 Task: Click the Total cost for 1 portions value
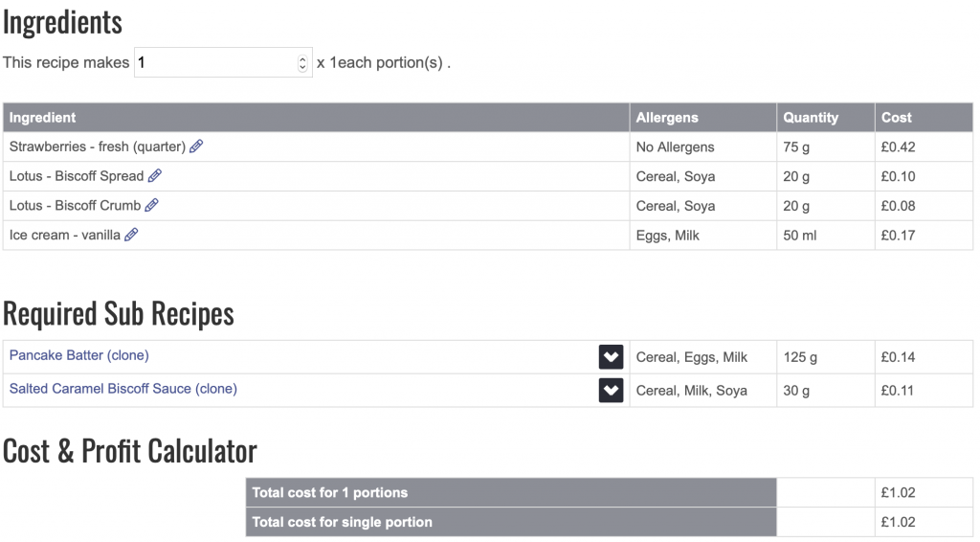(x=898, y=492)
